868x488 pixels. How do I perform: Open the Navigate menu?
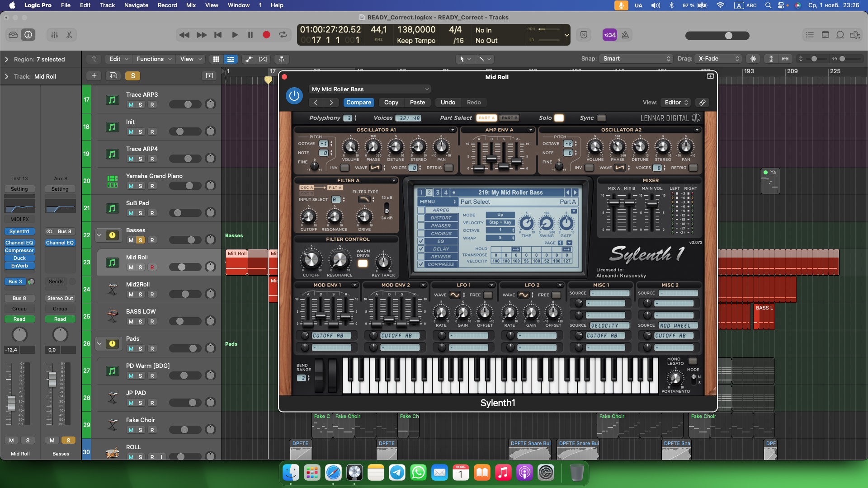(136, 5)
